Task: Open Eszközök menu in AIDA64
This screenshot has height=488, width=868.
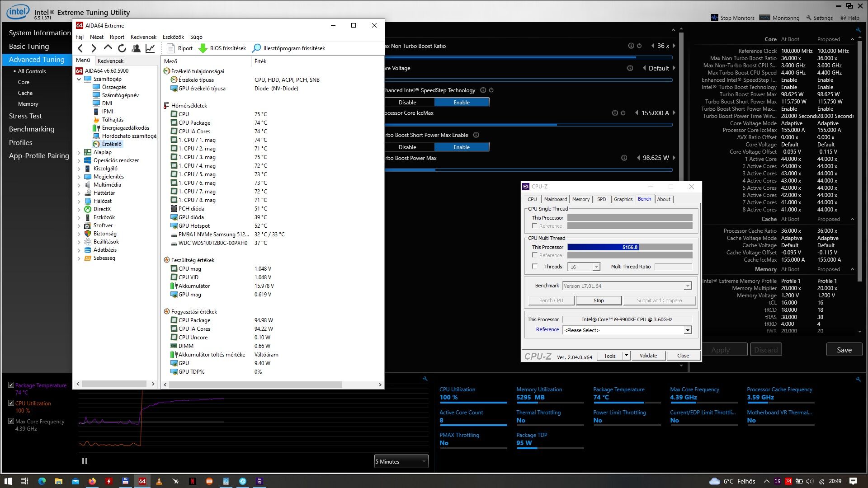Action: [x=173, y=37]
